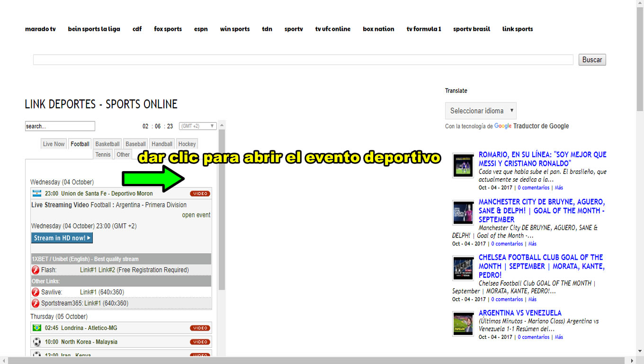Screen dimensions: 644x364
Task: Open the sportv brasil menu item
Action: point(472,29)
